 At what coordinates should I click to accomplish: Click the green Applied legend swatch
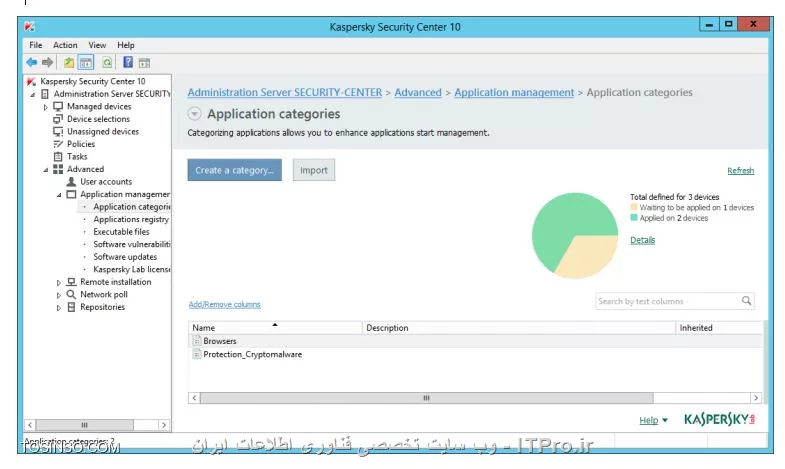pyautogui.click(x=634, y=218)
